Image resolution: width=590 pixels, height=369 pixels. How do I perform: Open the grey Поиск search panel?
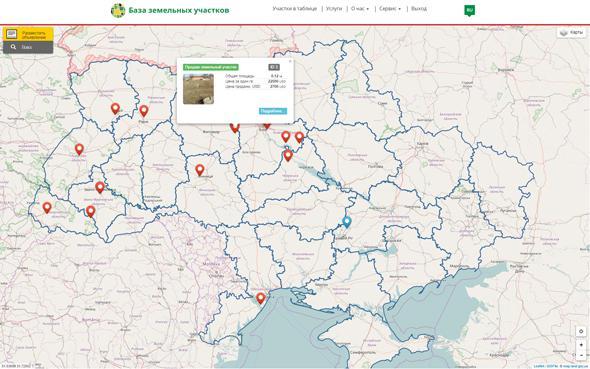tap(28, 47)
